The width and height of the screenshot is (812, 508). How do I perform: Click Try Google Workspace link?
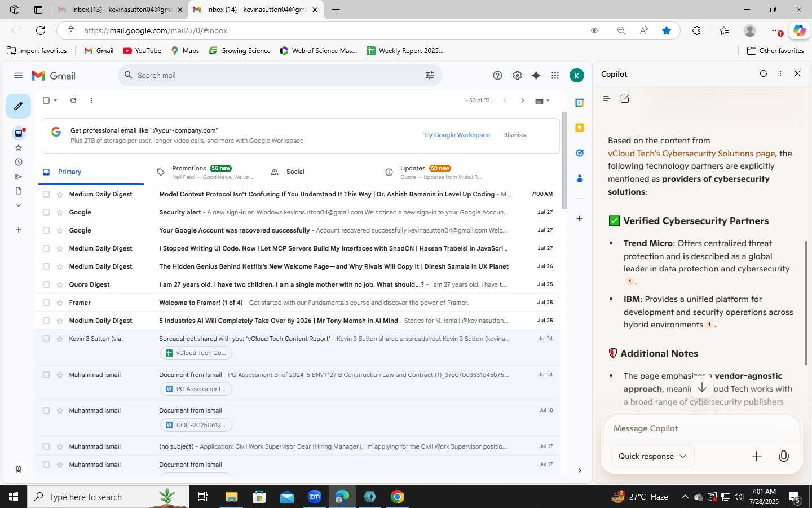(456, 135)
